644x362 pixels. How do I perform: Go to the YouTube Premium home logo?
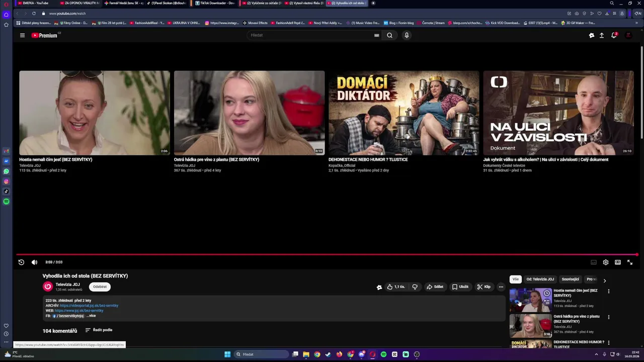[x=45, y=35]
